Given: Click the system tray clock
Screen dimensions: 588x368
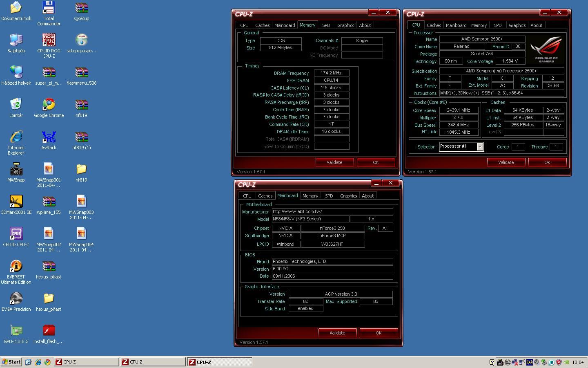Looking at the screenshot, I should click(578, 362).
